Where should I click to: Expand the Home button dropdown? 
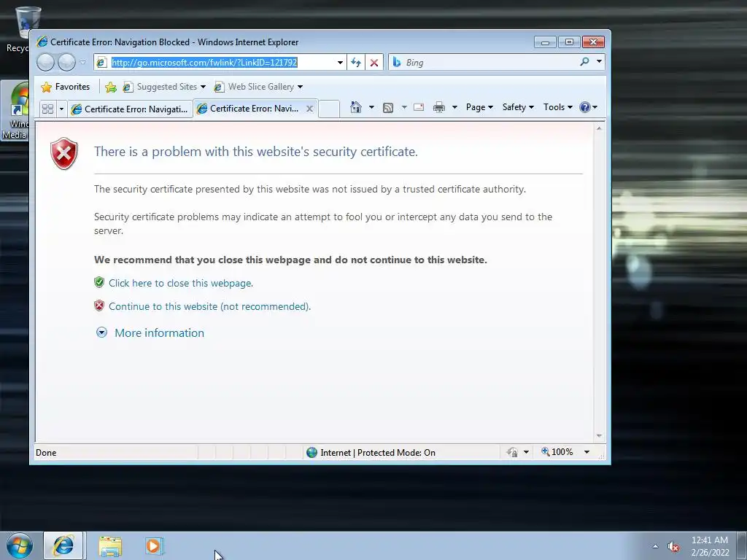(x=371, y=107)
